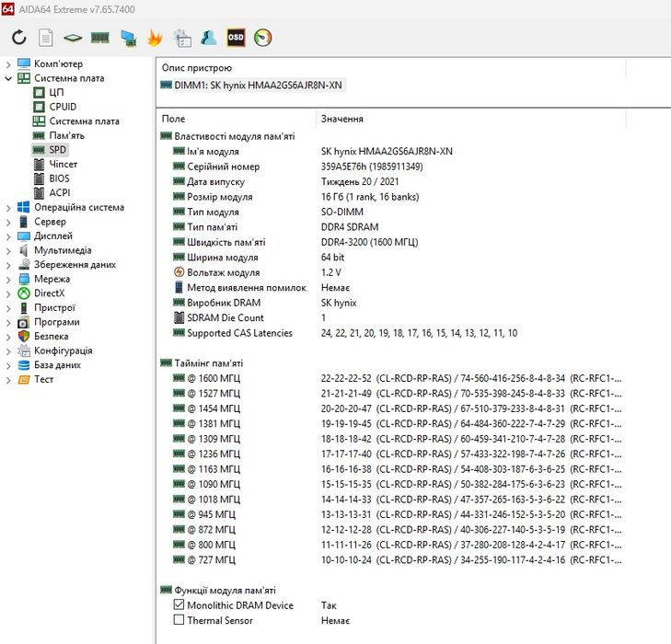
Task: Select the Швидкість пам'яті row
Action: tap(390, 242)
